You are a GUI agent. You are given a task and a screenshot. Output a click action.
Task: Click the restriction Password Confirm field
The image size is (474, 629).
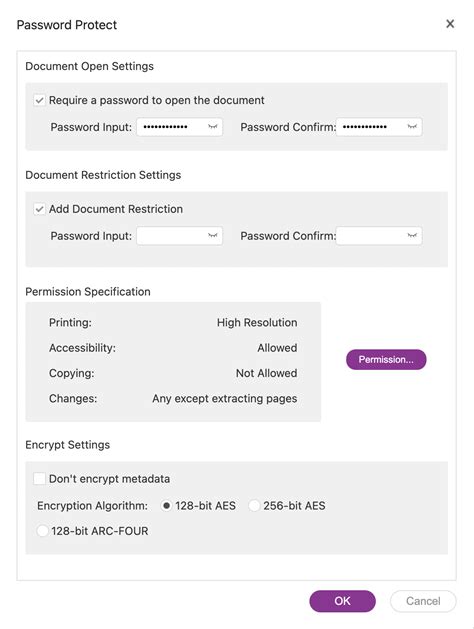point(379,235)
